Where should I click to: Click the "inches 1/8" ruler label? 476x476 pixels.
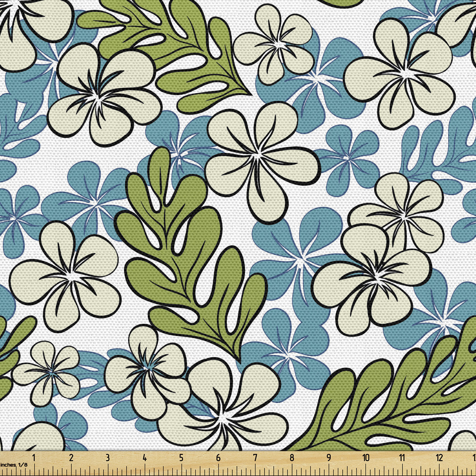(14, 465)
